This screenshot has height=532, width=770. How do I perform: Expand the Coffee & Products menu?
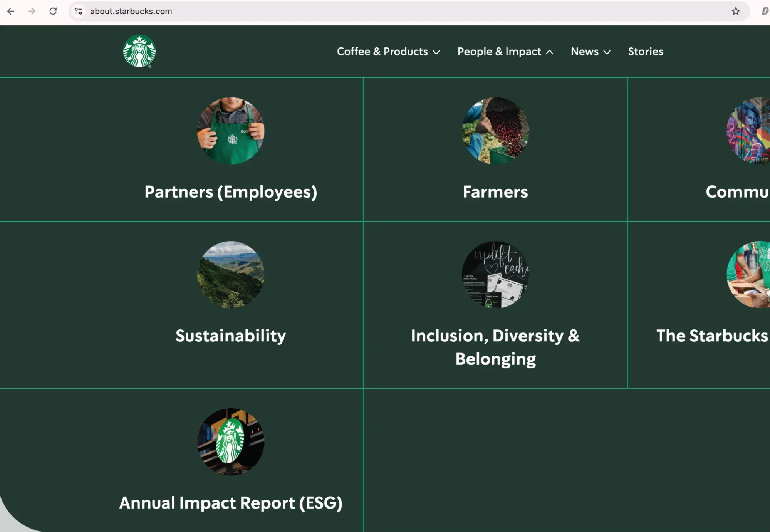[x=388, y=52]
